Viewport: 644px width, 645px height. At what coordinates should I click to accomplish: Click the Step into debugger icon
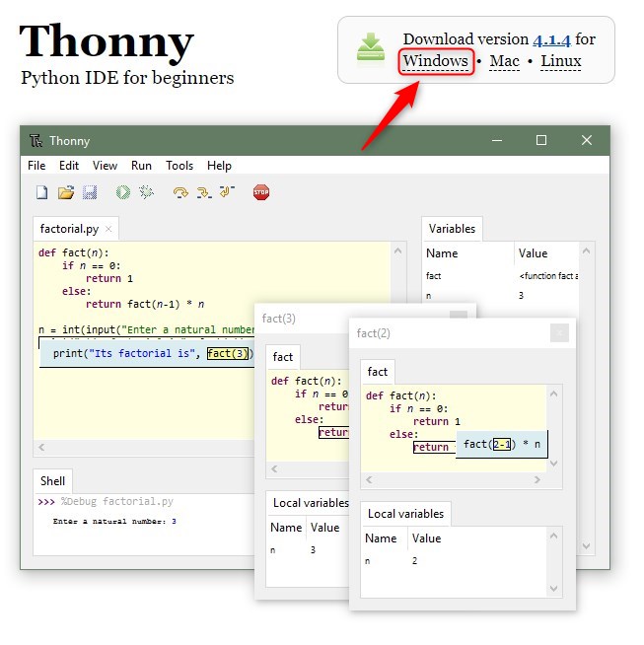click(x=204, y=192)
